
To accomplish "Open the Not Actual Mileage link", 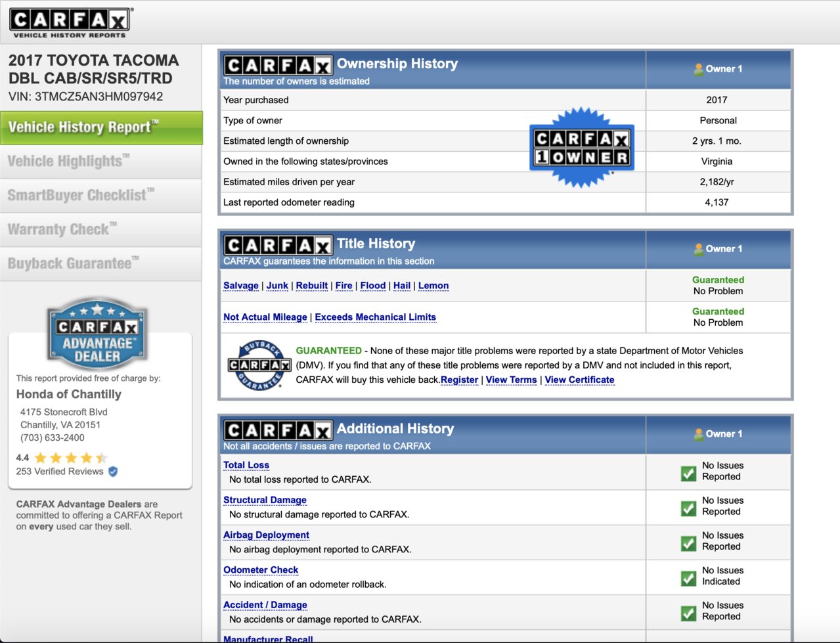I will tap(265, 317).
